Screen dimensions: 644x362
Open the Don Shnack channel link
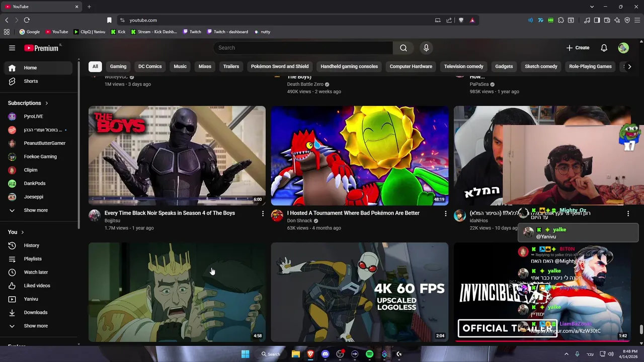300,221
